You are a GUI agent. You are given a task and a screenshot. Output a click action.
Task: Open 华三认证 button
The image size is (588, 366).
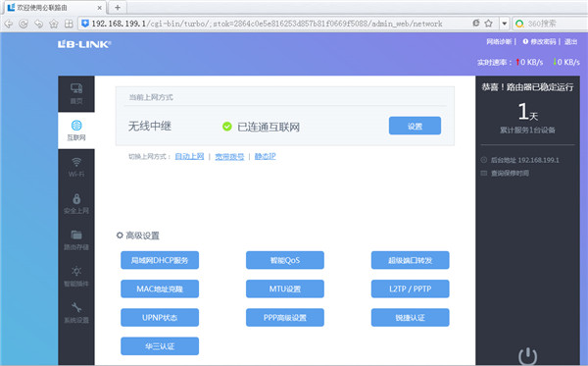click(160, 346)
